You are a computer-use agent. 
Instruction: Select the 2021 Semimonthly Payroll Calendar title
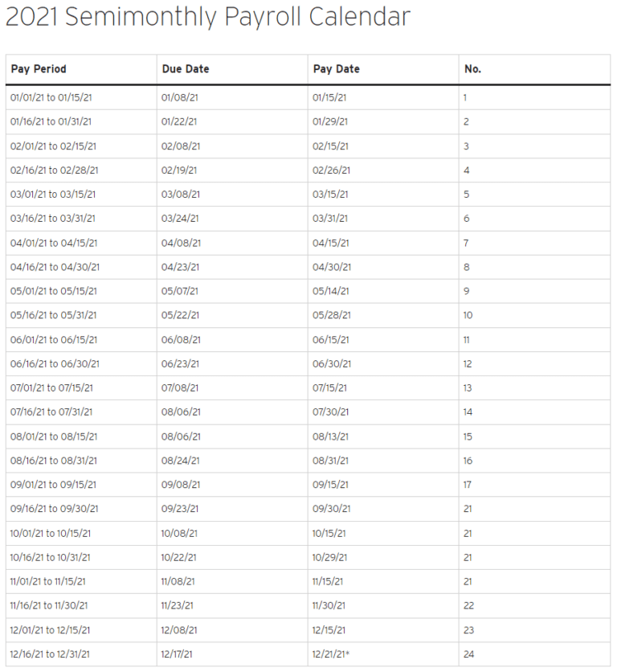(x=208, y=17)
